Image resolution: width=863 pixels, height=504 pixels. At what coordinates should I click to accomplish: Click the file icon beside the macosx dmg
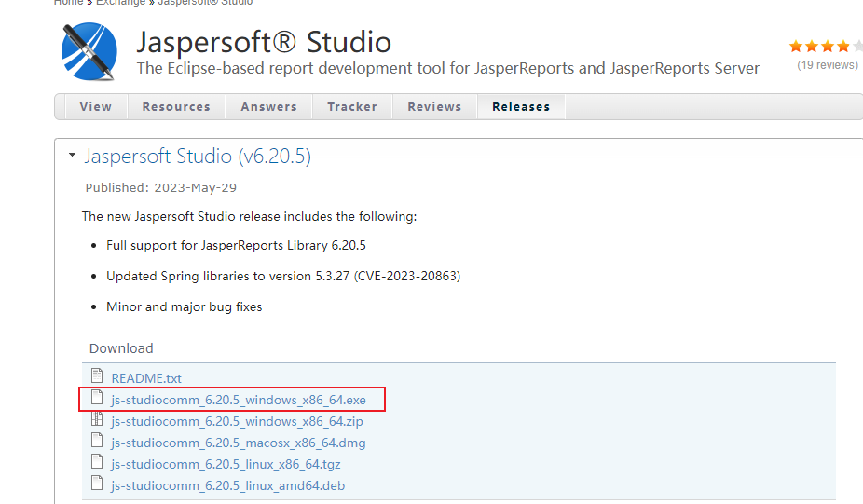97,440
